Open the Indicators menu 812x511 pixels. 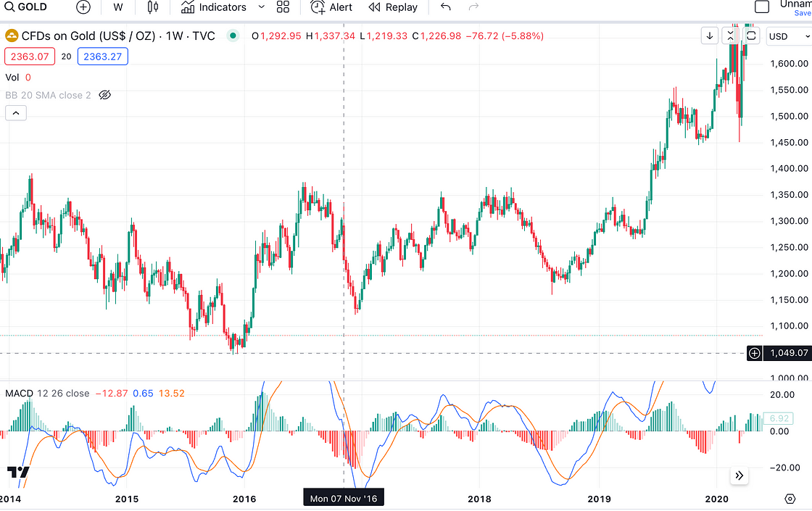coord(213,7)
